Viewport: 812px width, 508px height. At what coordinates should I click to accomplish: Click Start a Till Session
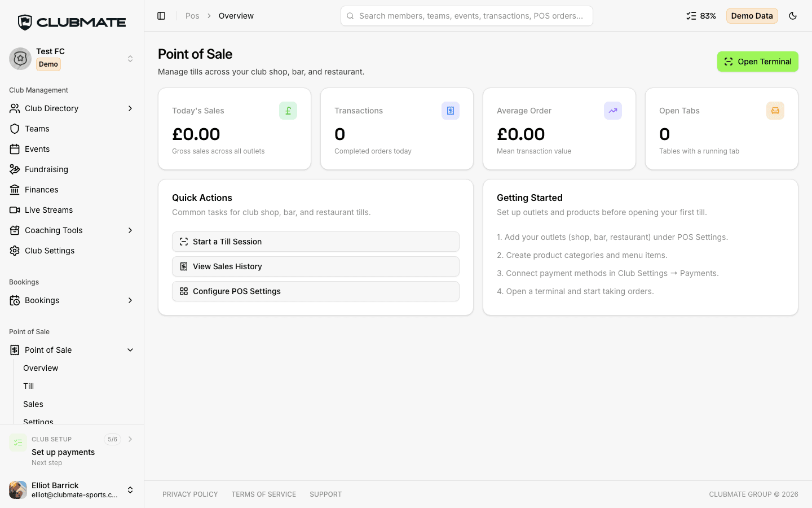click(316, 242)
